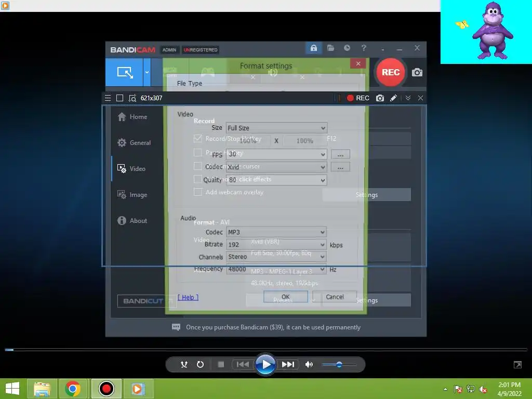Enable the drawing pencil tool
The width and height of the screenshot is (532, 399).
393,98
